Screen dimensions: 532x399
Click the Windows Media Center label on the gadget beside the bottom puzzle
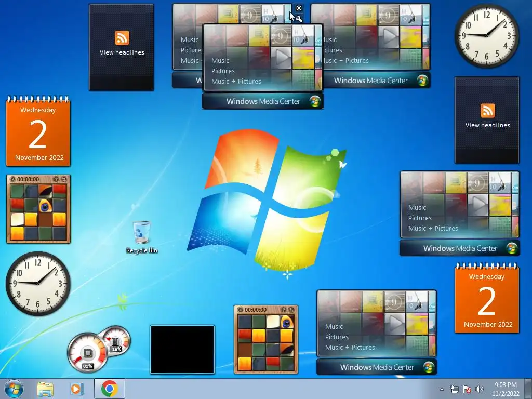tap(377, 367)
